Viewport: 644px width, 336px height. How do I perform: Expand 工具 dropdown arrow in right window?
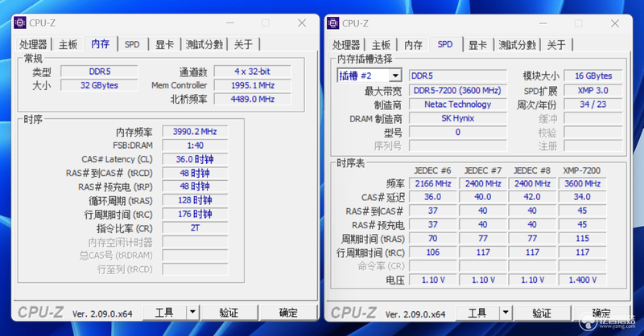506,313
